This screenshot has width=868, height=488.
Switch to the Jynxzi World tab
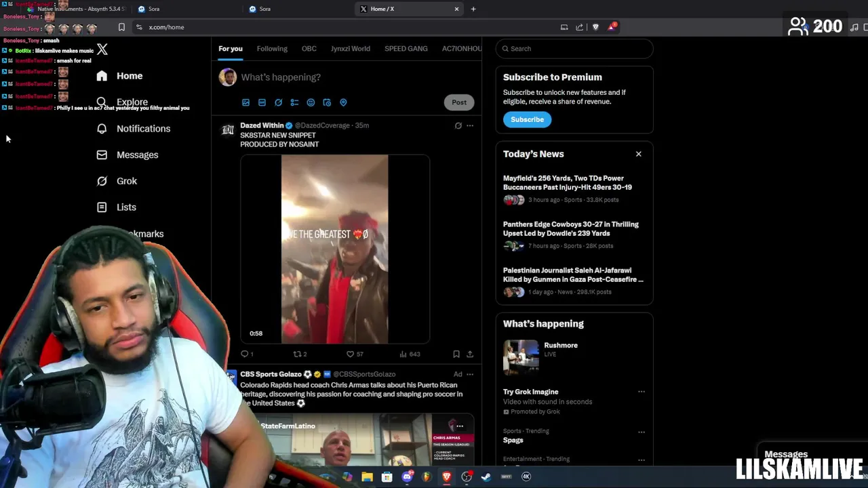click(350, 49)
